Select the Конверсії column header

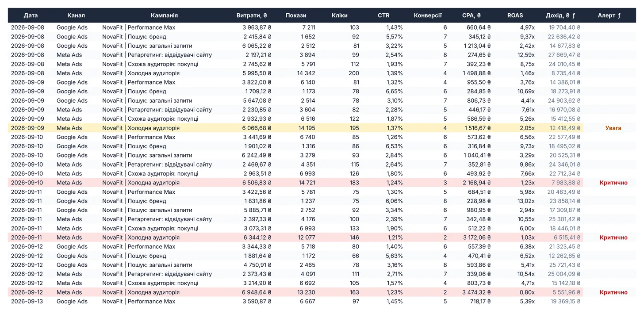428,15
